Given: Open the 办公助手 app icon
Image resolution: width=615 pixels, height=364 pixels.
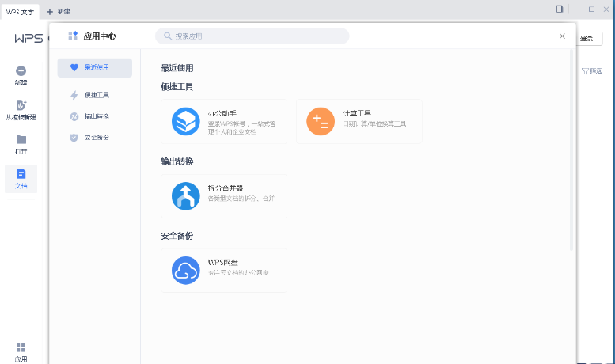Looking at the screenshot, I should click(185, 121).
